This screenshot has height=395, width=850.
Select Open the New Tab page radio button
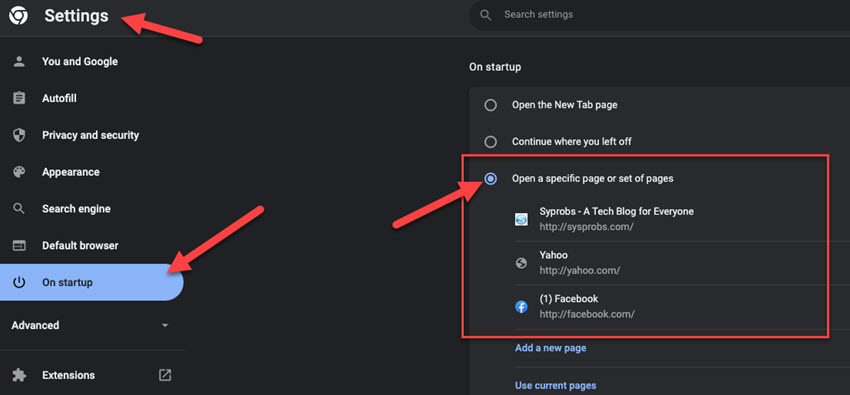[x=491, y=105]
